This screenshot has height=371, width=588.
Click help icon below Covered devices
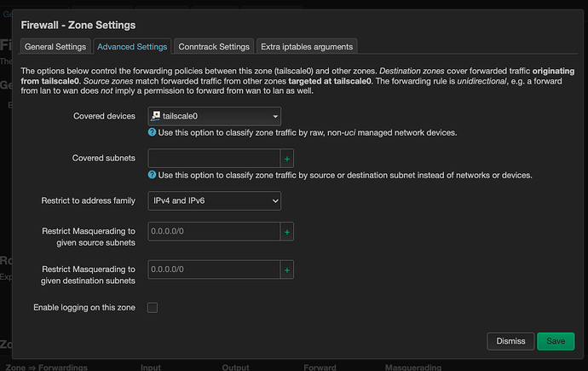[x=153, y=133]
